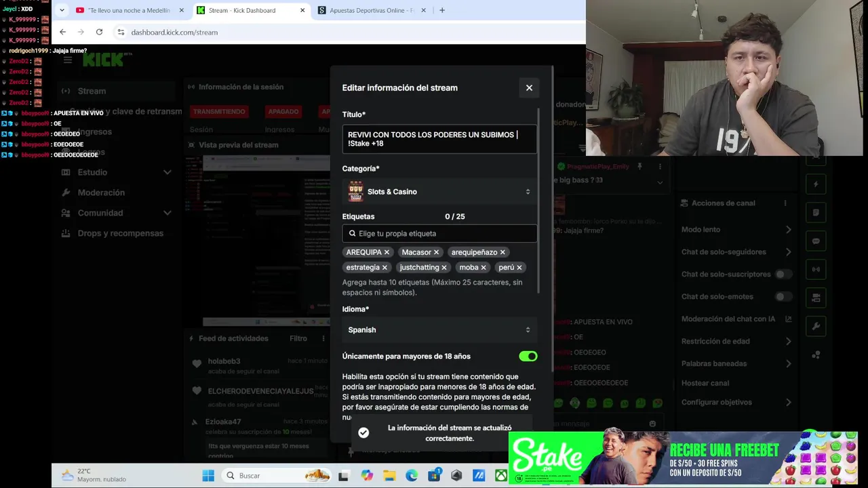The height and width of the screenshot is (488, 868).
Task: Open the Idioma Spanish dropdown
Action: tap(439, 330)
